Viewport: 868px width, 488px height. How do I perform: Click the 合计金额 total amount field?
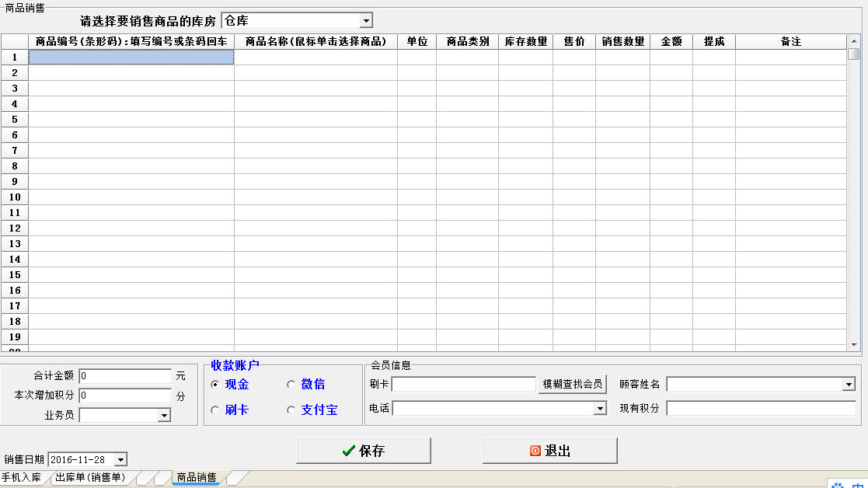click(125, 375)
